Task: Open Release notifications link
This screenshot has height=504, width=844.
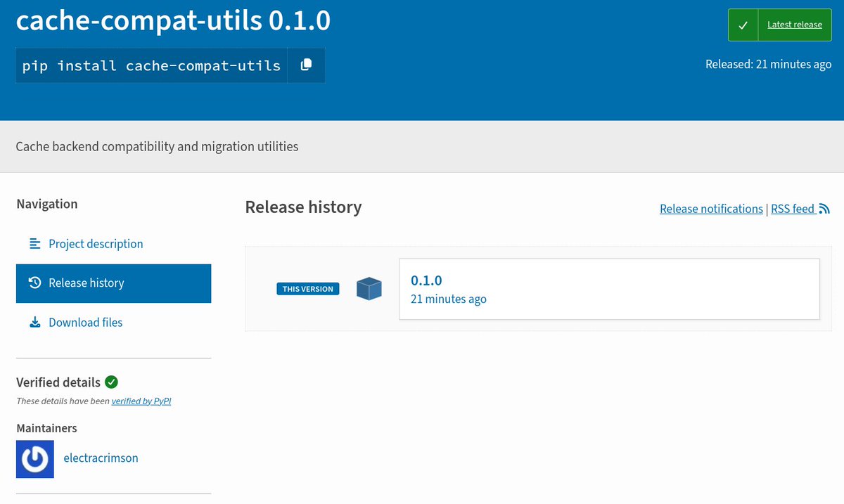Action: (711, 209)
